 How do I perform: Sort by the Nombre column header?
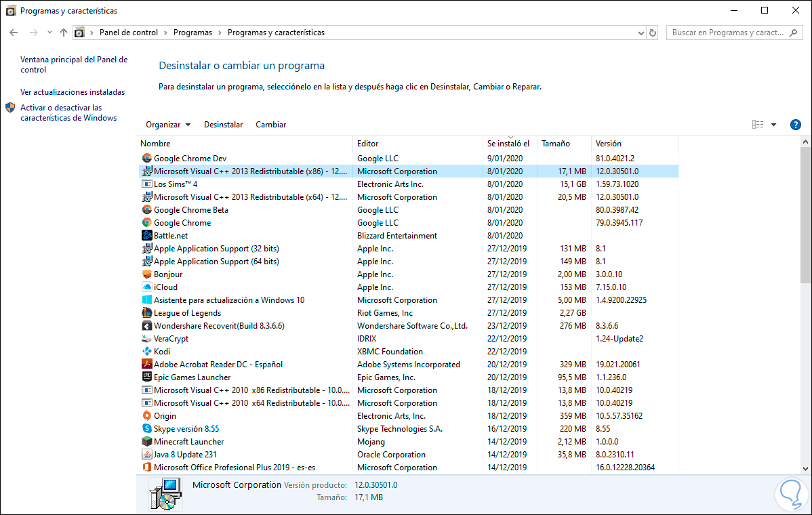coord(245,144)
